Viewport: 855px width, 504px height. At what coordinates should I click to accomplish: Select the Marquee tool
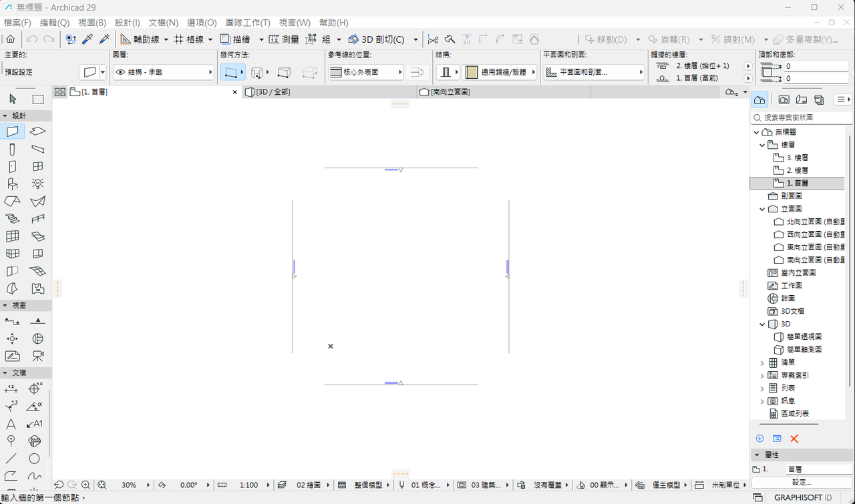[x=38, y=99]
